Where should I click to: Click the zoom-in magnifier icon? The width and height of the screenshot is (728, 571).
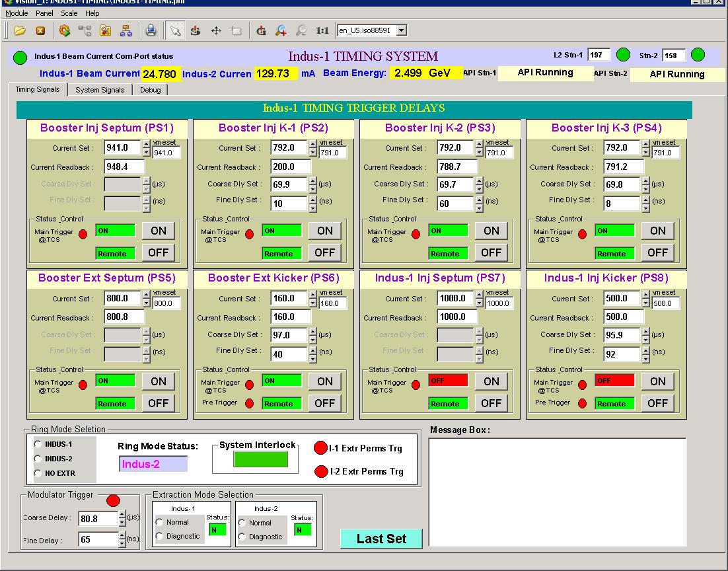point(281,30)
